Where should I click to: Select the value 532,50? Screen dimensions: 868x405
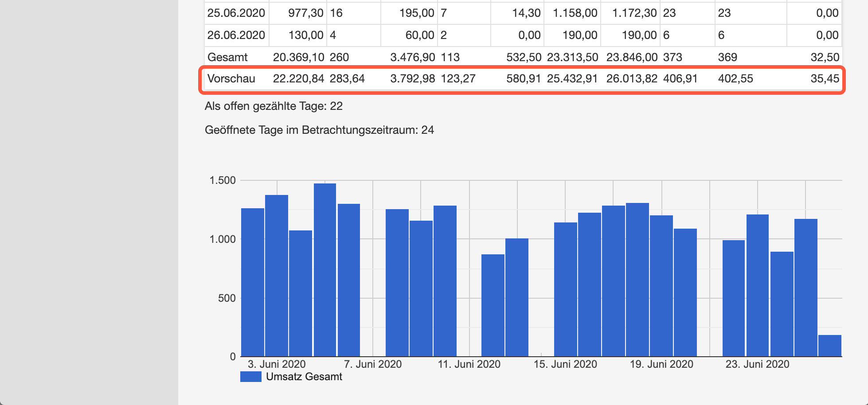[524, 57]
